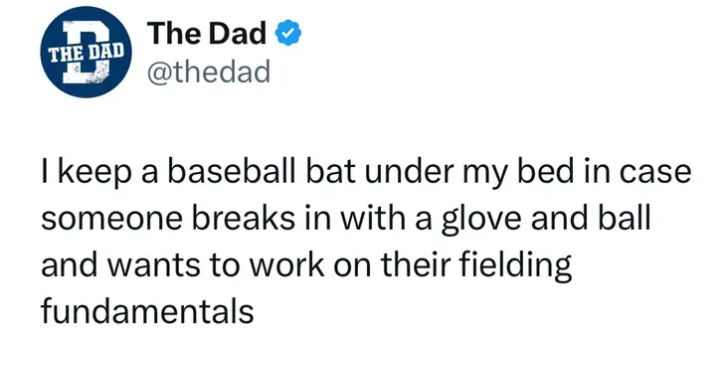Click the word "under" in first line
This screenshot has height=377, width=720.
coord(410,171)
